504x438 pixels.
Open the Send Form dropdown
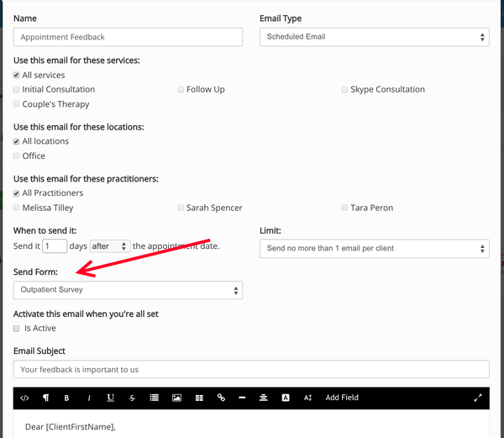click(x=128, y=290)
